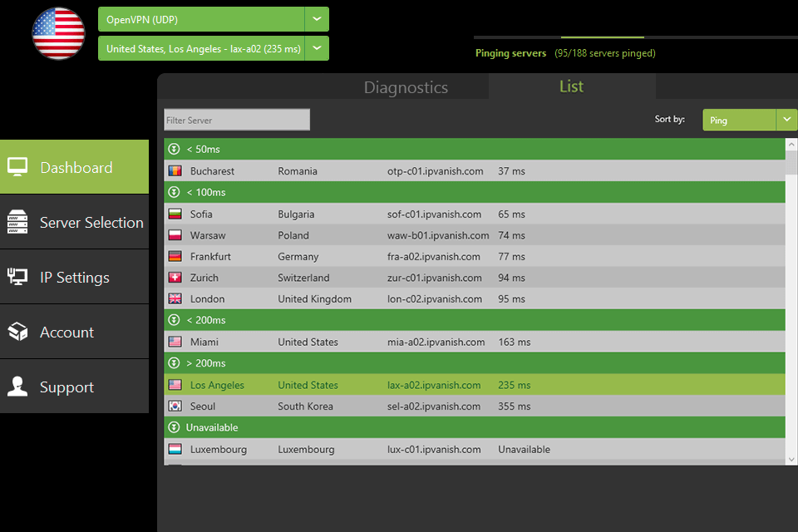
Task: Click the US flag in Los Angeles row
Action: [x=175, y=385]
